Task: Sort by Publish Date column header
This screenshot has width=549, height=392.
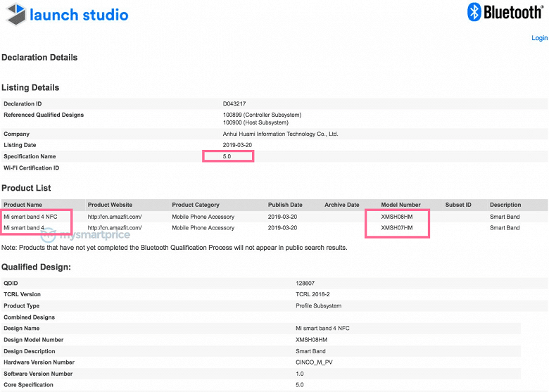Action: click(x=285, y=205)
